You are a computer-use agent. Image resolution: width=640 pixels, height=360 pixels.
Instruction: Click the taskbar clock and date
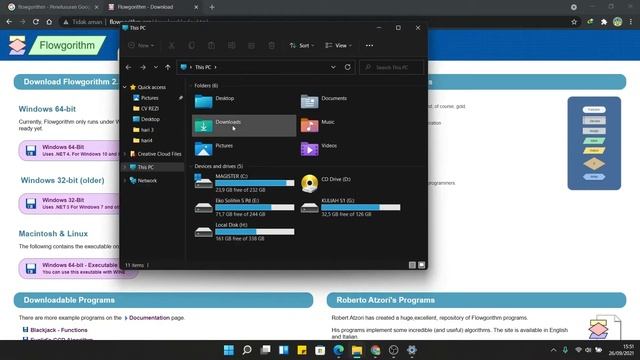(x=621, y=350)
